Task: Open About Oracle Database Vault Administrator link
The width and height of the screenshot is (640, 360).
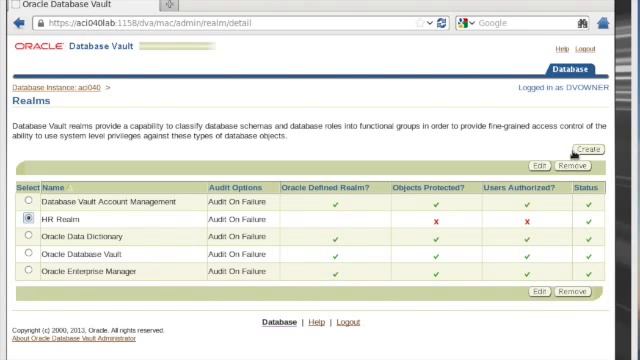Action: [x=74, y=338]
